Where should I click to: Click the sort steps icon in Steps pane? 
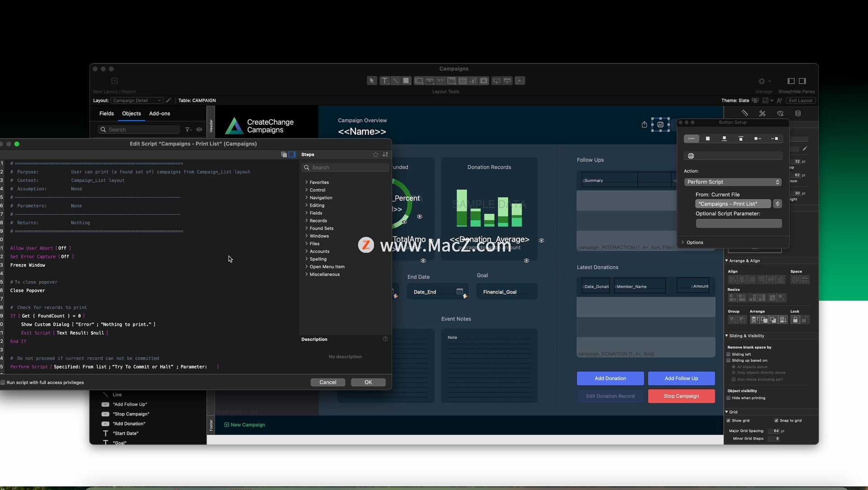[x=385, y=155]
